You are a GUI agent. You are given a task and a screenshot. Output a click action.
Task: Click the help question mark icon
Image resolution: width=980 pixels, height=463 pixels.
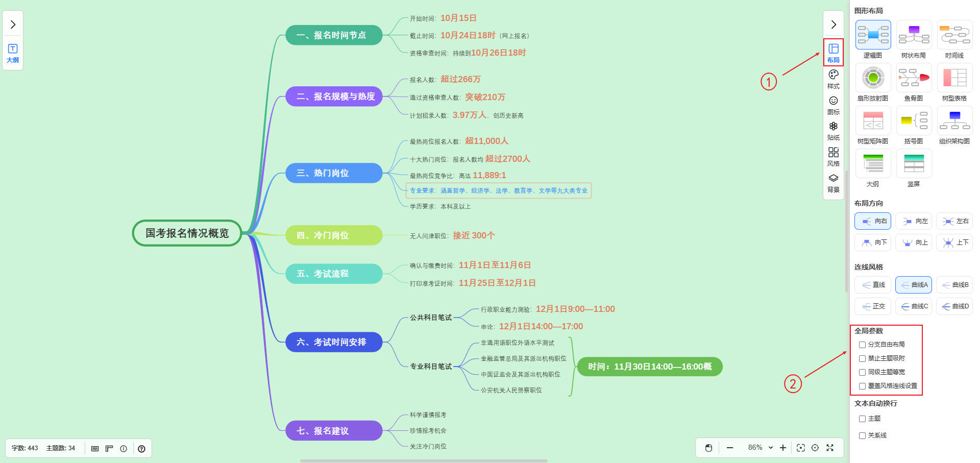(141, 449)
